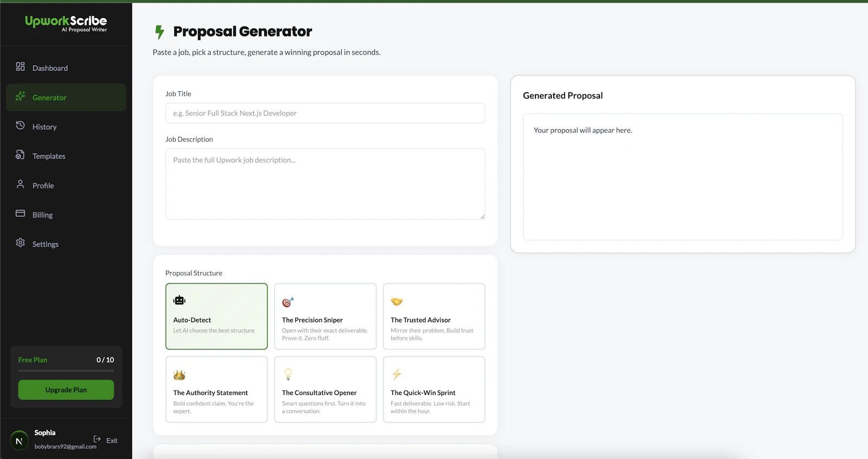Focus the Job Description text area
The height and width of the screenshot is (459, 868).
coord(325,184)
